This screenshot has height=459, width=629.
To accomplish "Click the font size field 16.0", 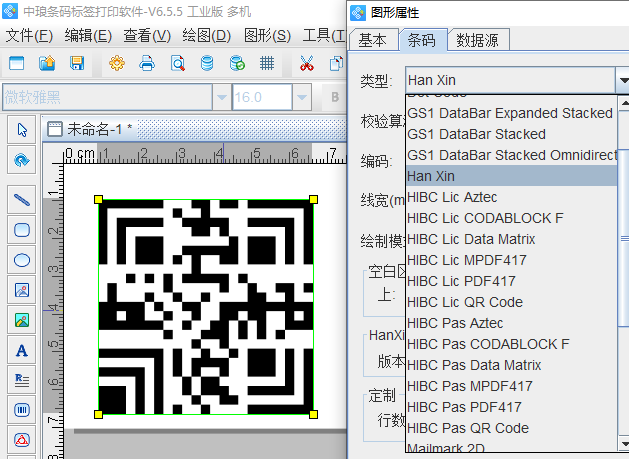I will (x=262, y=97).
